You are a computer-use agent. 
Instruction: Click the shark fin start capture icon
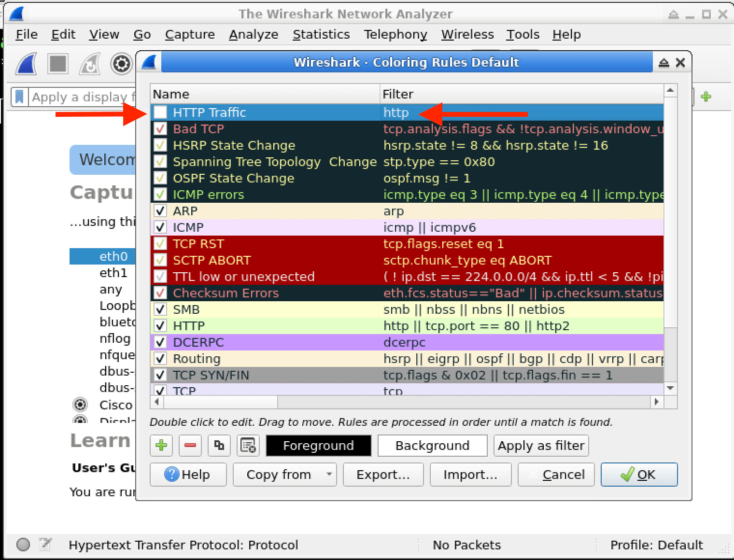(27, 64)
